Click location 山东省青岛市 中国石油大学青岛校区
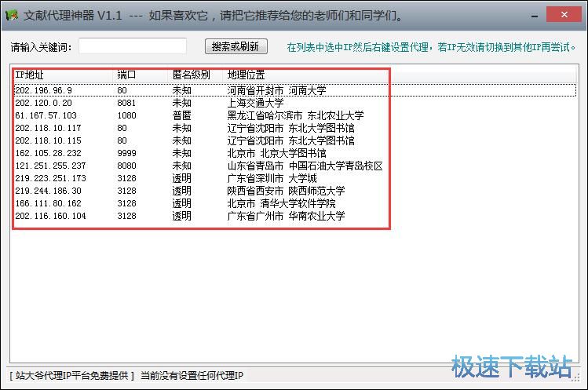This screenshot has width=588, height=390. point(305,166)
